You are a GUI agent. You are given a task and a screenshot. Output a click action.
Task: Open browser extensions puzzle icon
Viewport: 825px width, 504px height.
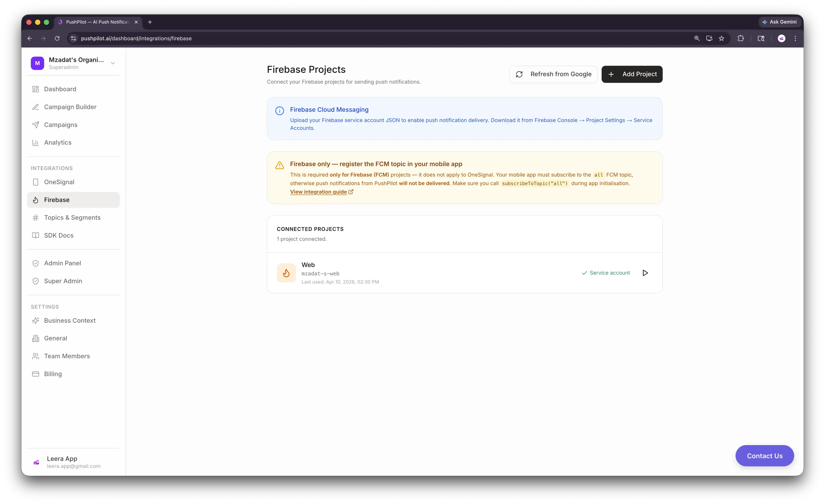[741, 38]
